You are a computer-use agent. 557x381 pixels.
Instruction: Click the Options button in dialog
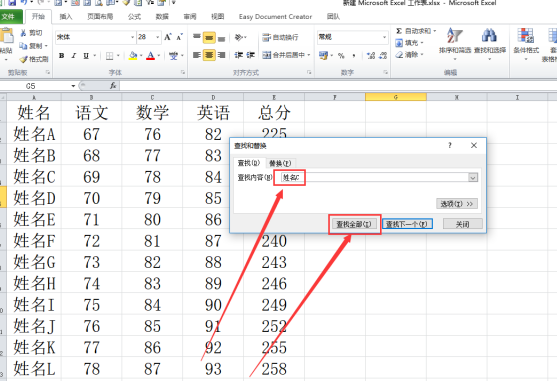click(x=457, y=204)
